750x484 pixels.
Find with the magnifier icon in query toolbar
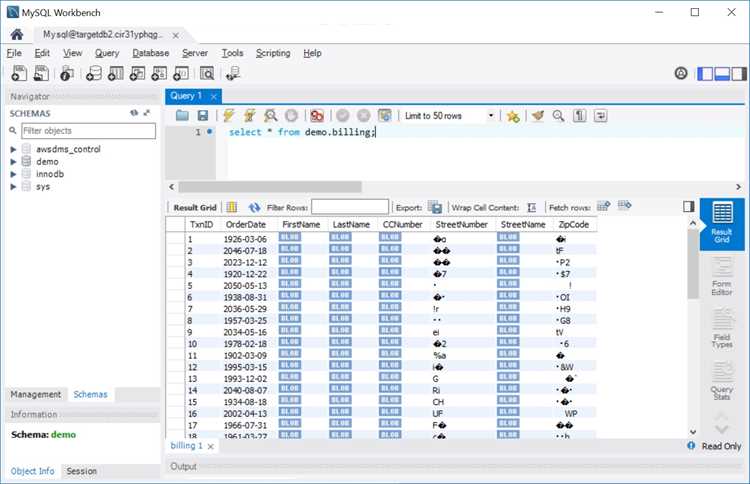[x=558, y=116]
